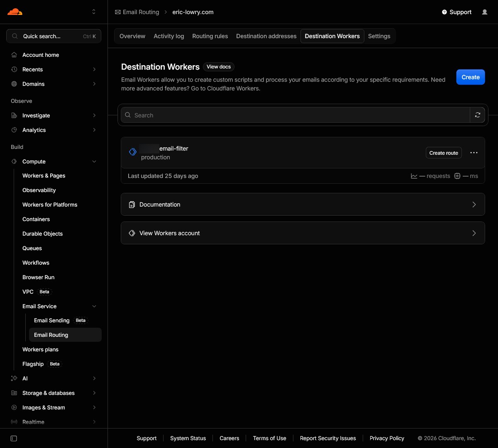Click the Recents clock icon
This screenshot has width=498, height=448.
click(x=14, y=69)
